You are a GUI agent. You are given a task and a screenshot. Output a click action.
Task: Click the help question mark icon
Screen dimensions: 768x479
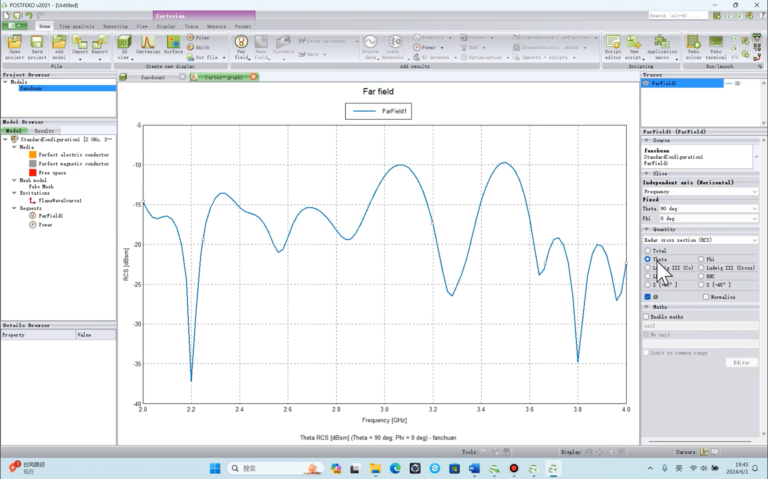[762, 16]
